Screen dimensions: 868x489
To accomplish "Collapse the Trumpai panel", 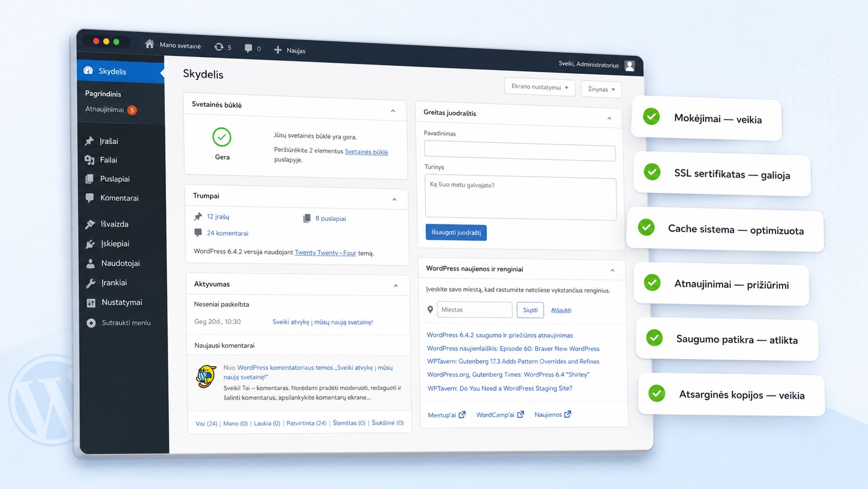I will pos(395,200).
